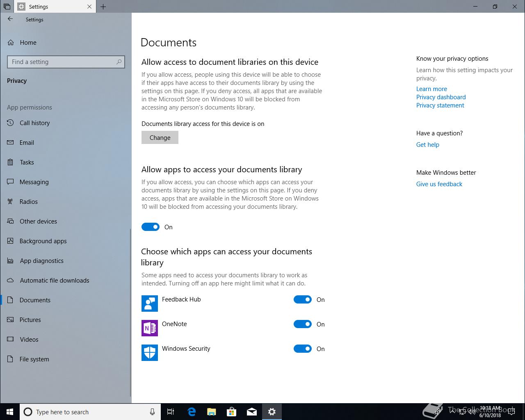The image size is (525, 420).
Task: Open the Privacy statement link
Action: tap(440, 105)
